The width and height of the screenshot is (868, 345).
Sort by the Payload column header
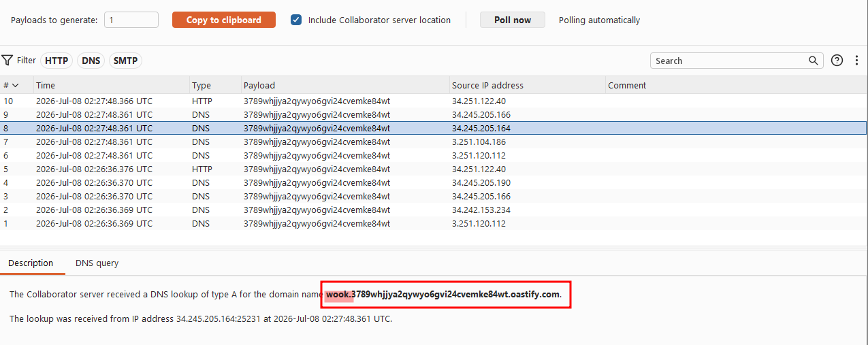pyautogui.click(x=345, y=85)
